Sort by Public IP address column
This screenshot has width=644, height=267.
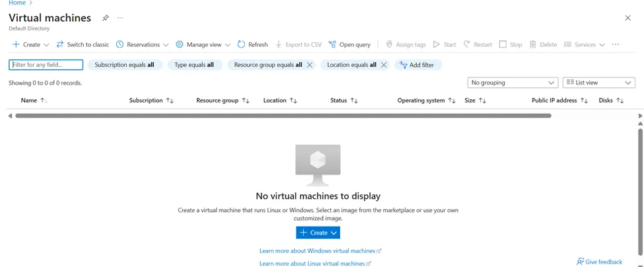pyautogui.click(x=560, y=100)
